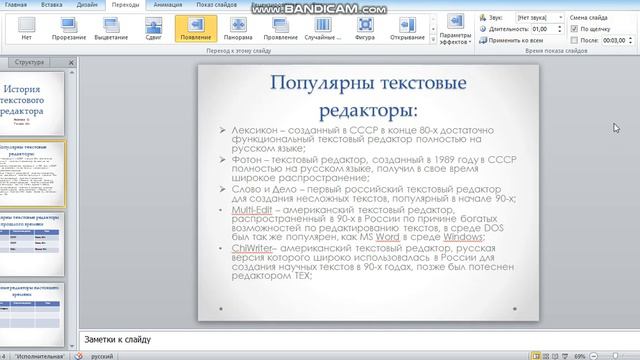
Task: Click the clock icon next to 'Длительность'
Action: pyautogui.click(x=483, y=29)
